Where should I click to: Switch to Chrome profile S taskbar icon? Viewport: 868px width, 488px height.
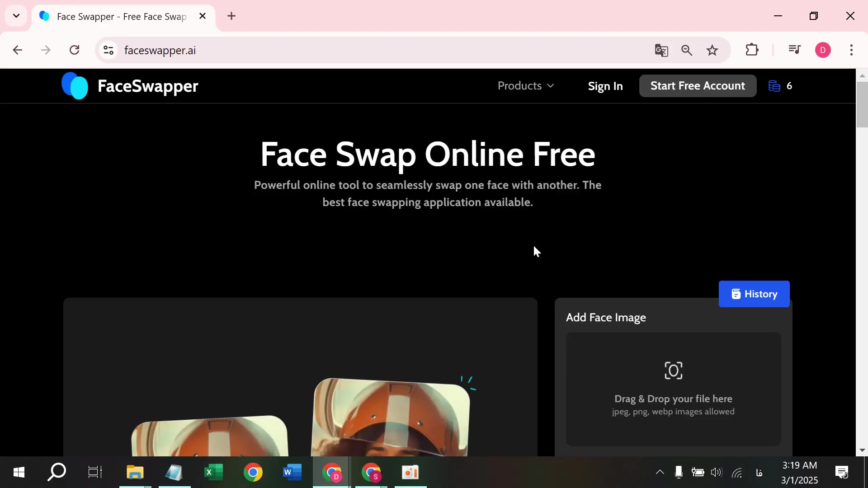click(x=371, y=472)
